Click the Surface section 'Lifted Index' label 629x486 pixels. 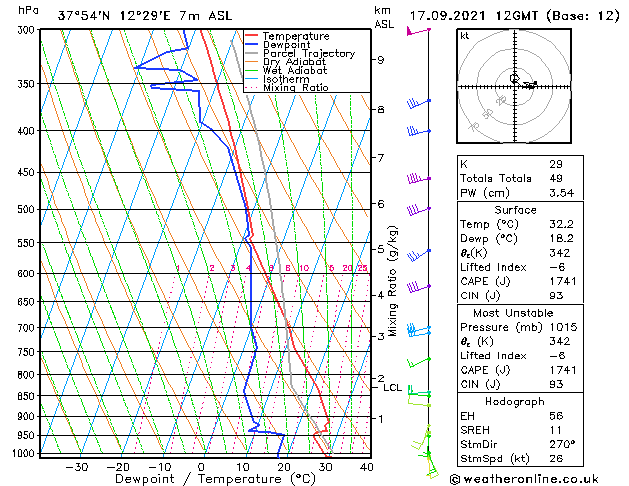coord(493,267)
